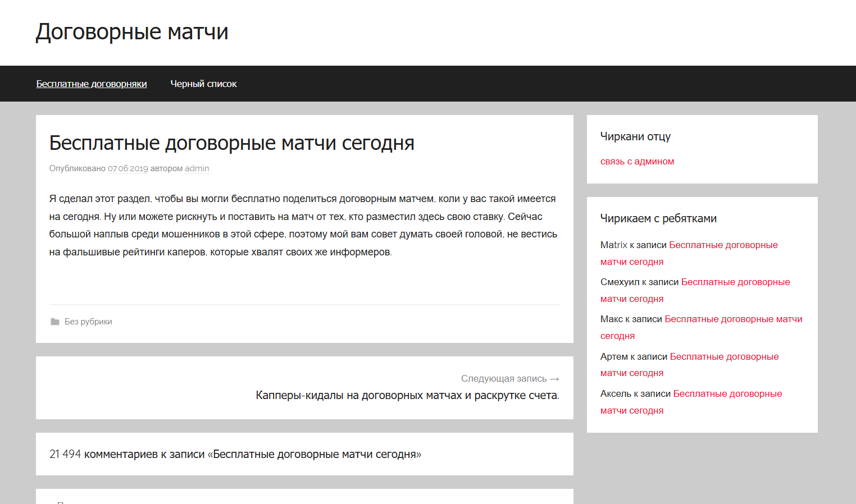
Task: Click the publication date "07.06.2019"
Action: [128, 168]
